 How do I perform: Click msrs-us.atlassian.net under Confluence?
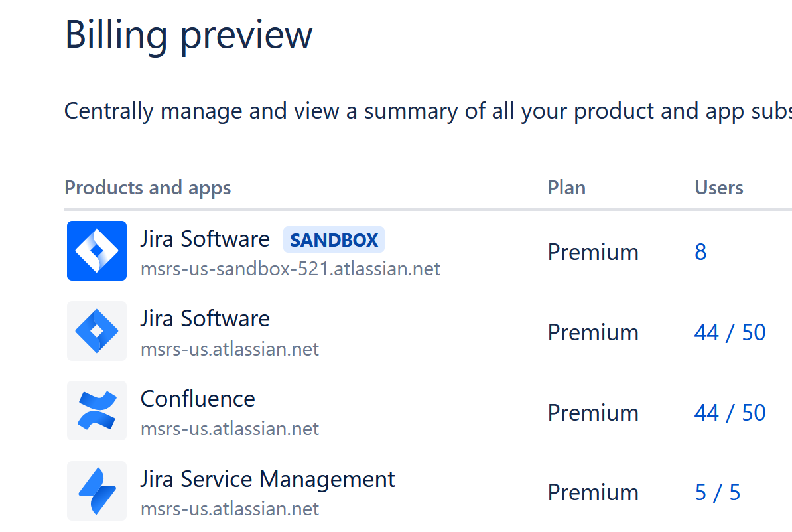[230, 429]
